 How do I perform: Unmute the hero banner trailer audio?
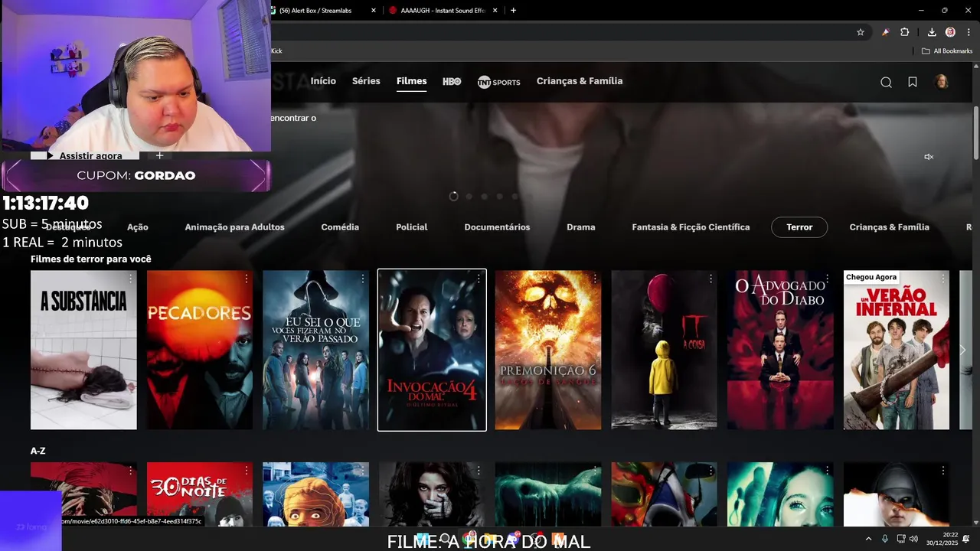929,157
